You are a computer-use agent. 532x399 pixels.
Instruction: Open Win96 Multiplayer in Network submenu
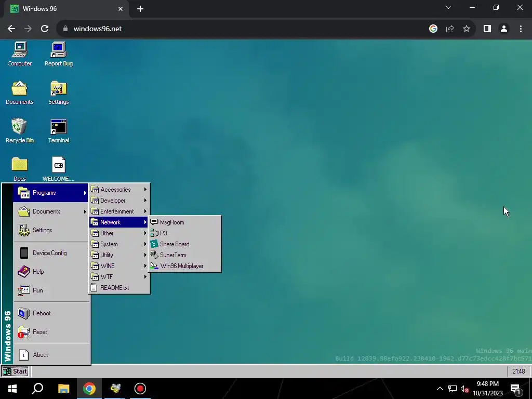click(185, 265)
